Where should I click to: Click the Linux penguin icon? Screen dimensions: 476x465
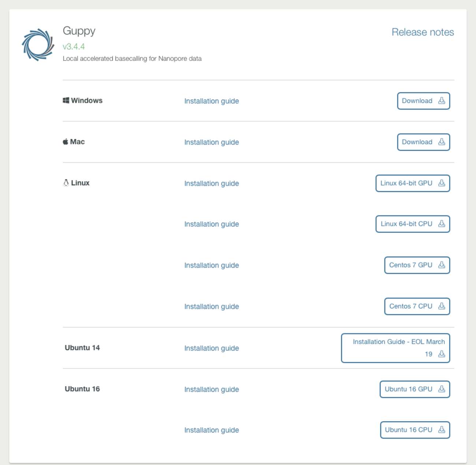coord(66,183)
